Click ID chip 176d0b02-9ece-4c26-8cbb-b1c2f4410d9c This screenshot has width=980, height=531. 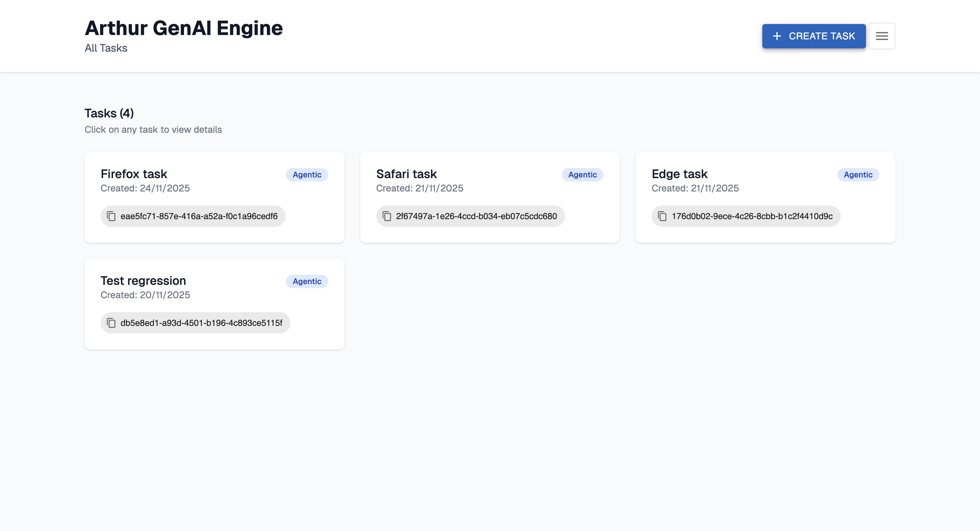pos(752,216)
